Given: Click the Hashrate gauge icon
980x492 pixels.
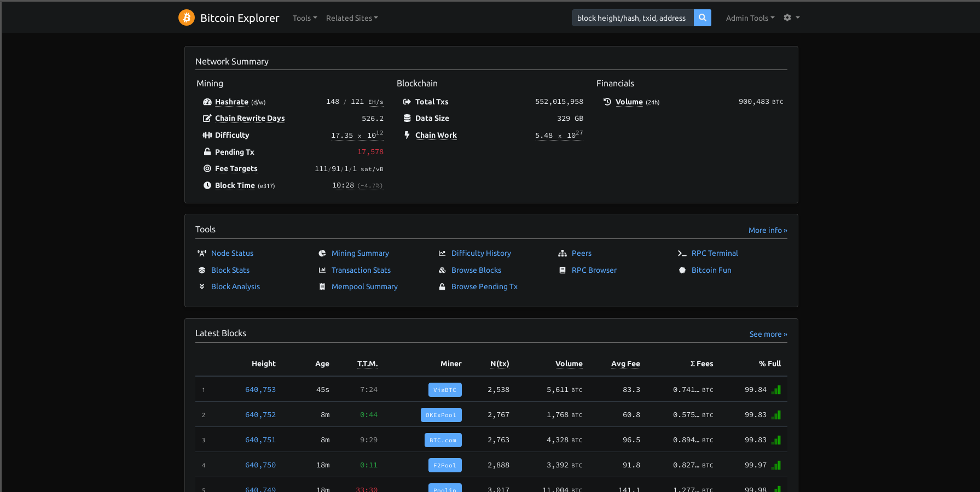Looking at the screenshot, I should pyautogui.click(x=207, y=102).
